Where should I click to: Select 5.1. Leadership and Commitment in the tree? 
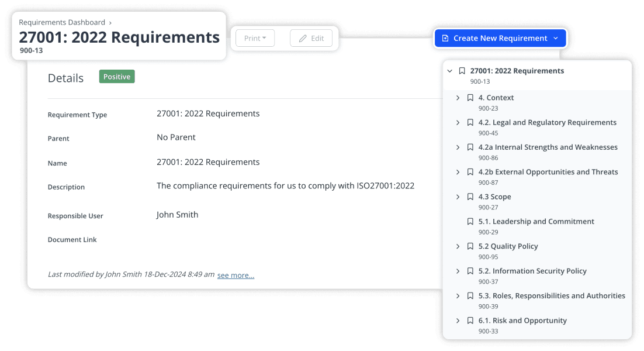536,221
